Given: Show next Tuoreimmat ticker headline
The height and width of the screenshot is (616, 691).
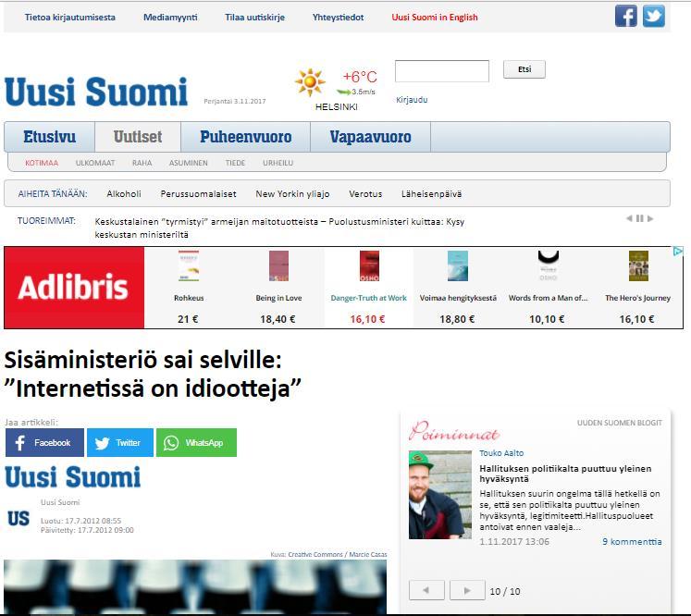Looking at the screenshot, I should click(650, 218).
